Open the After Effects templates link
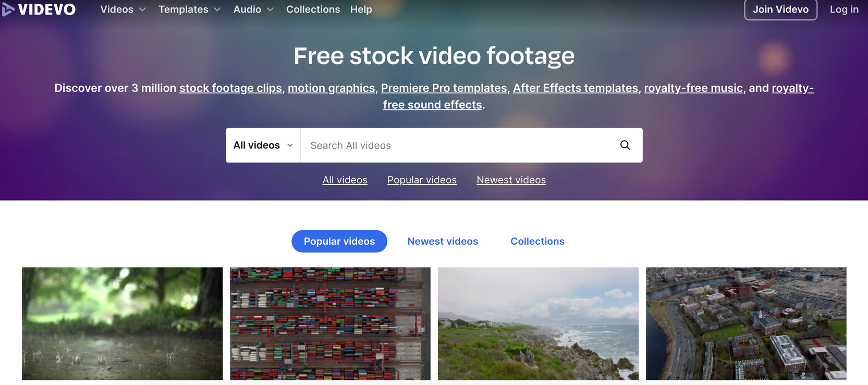Image resolution: width=868 pixels, height=385 pixels. [x=576, y=88]
